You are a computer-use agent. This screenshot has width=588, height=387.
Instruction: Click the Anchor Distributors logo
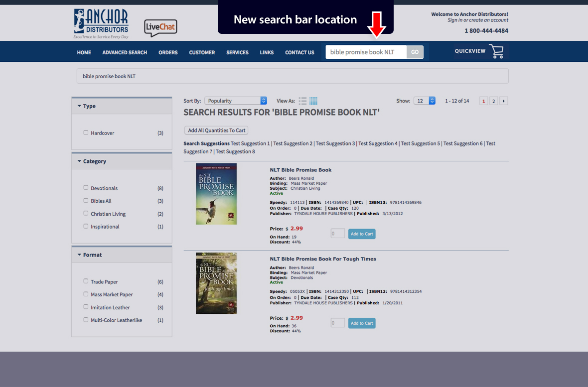[101, 23]
